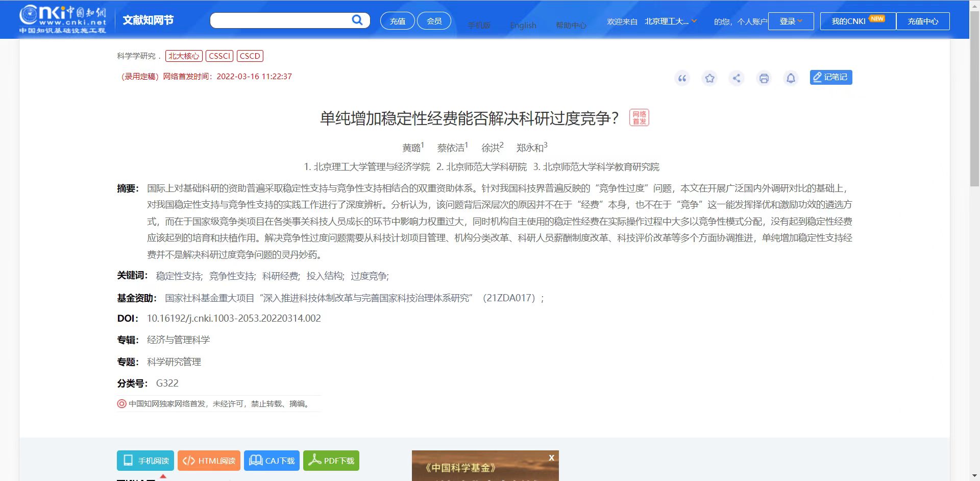
Task: Click the 充值 recharge button
Action: [397, 21]
